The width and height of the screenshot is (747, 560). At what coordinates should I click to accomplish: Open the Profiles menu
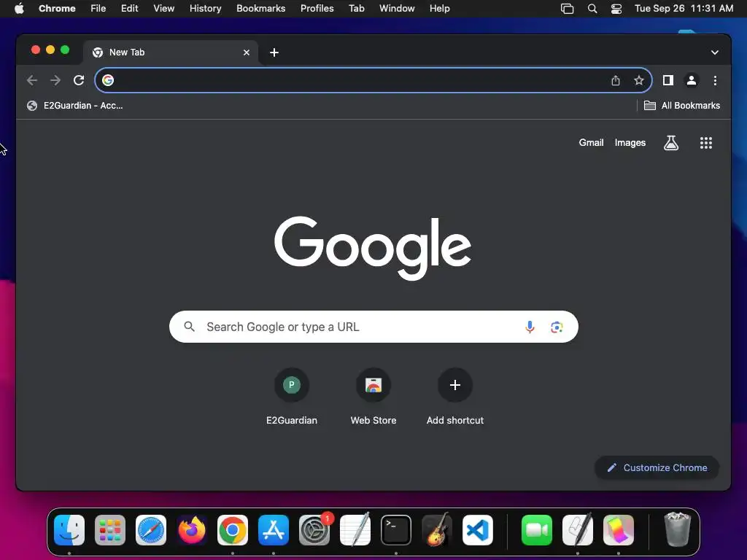317,9
